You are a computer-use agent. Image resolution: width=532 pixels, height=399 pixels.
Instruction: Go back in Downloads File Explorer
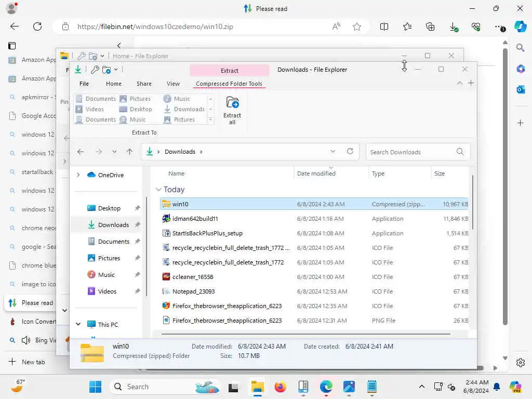[81, 152]
